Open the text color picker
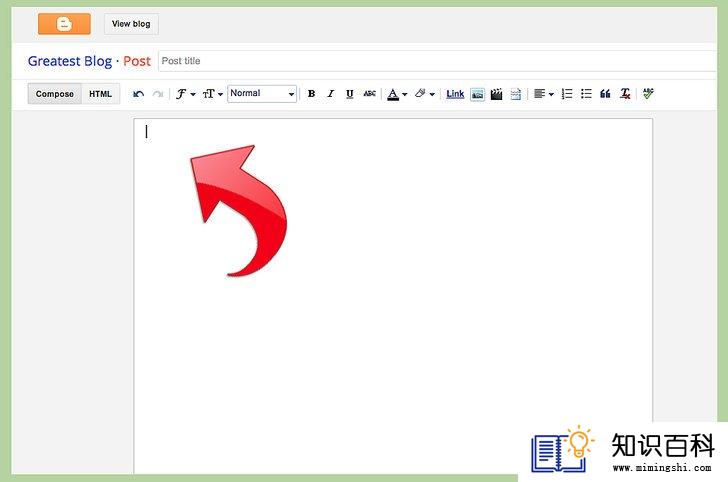The width and height of the screenshot is (728, 482). 397,94
